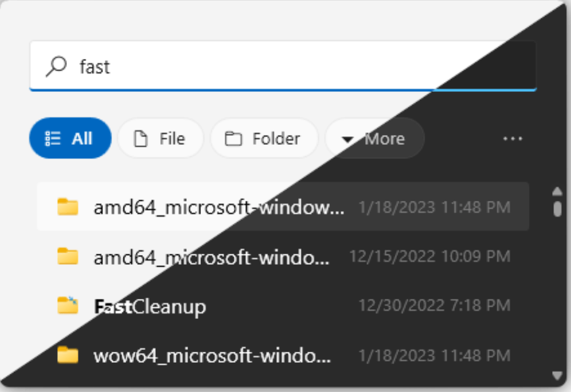The width and height of the screenshot is (571, 392).
Task: Click the document icon on File filter
Action: [141, 139]
